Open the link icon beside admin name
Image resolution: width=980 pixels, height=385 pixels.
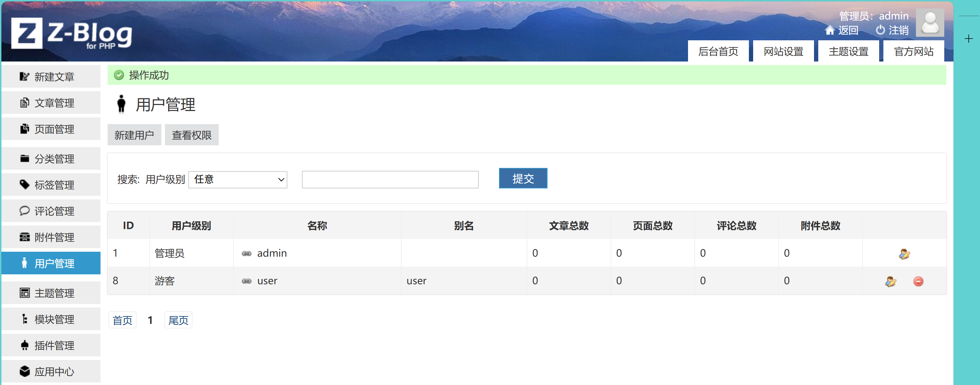247,253
